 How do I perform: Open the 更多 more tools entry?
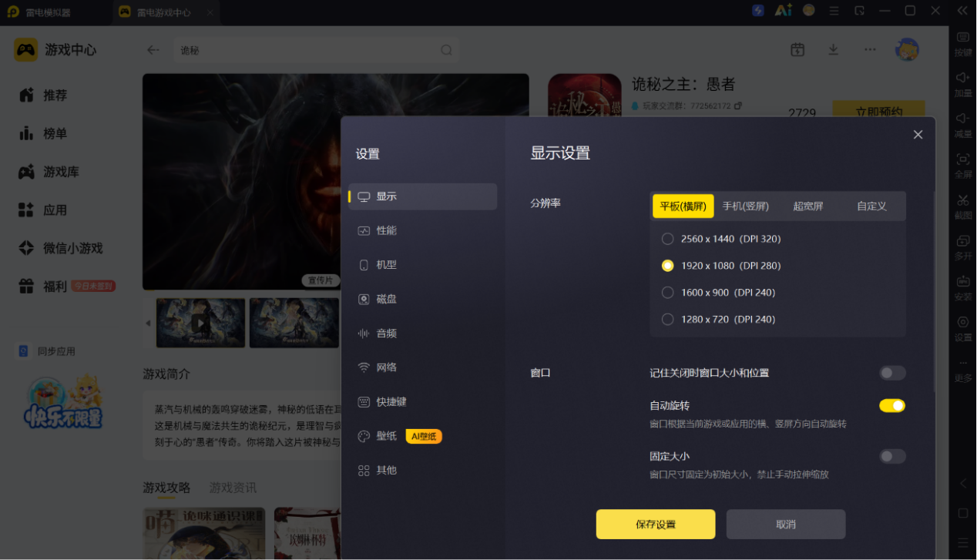[963, 369]
